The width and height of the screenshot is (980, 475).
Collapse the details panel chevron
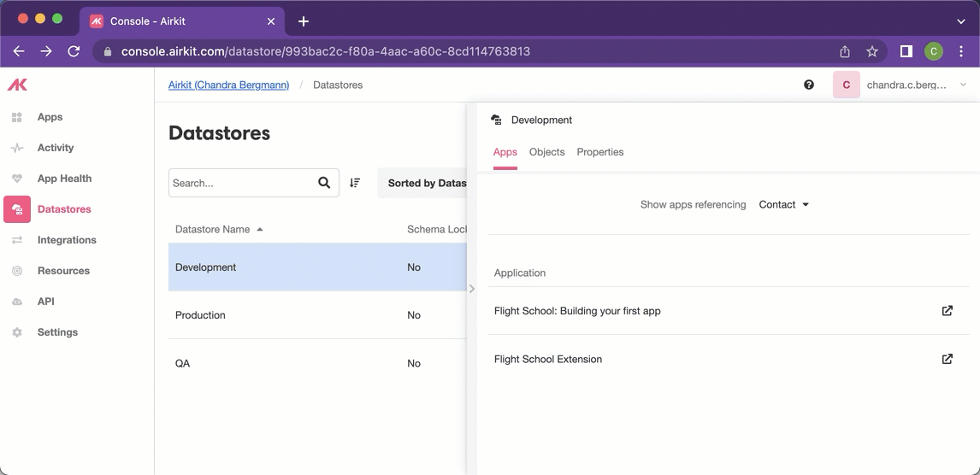click(x=472, y=289)
